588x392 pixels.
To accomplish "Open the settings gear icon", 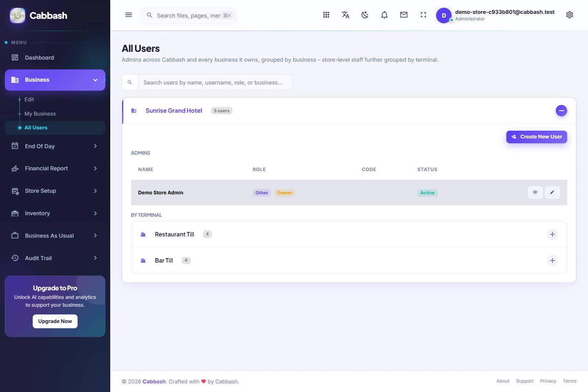I will (x=570, y=15).
